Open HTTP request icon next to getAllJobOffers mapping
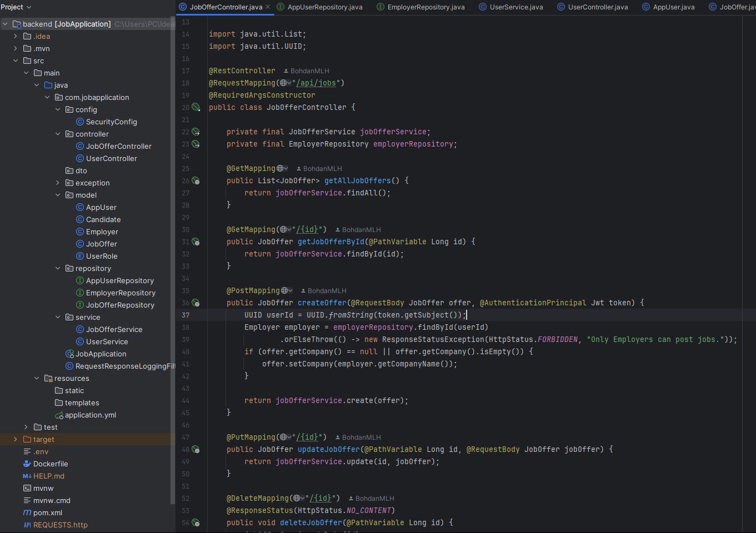 196,180
